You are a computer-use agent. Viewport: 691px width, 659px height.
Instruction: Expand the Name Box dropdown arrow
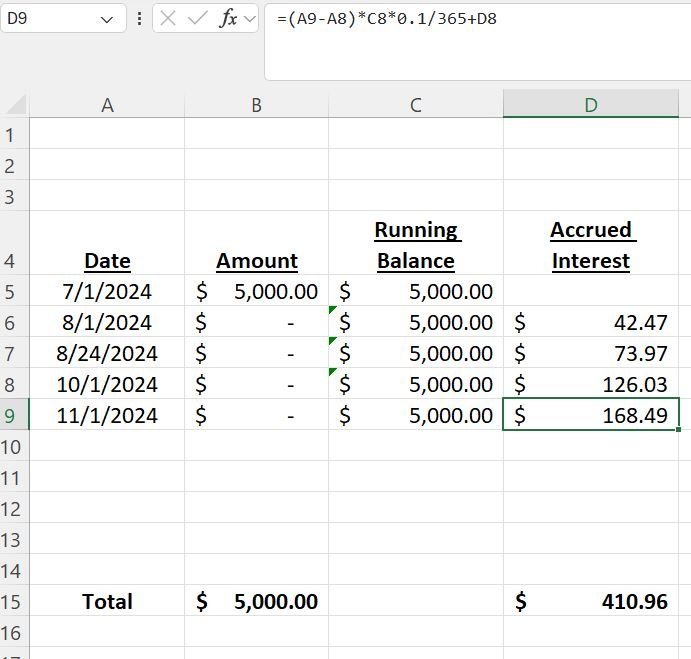107,19
